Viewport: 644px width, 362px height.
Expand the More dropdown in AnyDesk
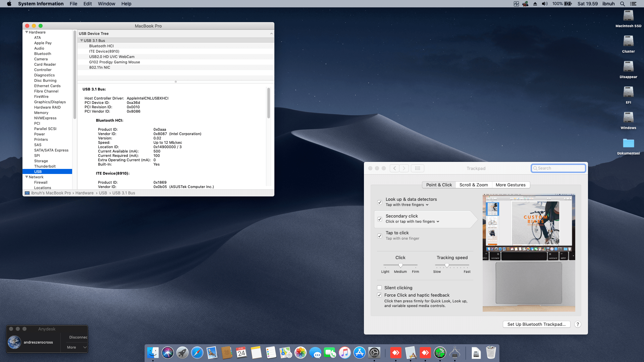coord(77,347)
